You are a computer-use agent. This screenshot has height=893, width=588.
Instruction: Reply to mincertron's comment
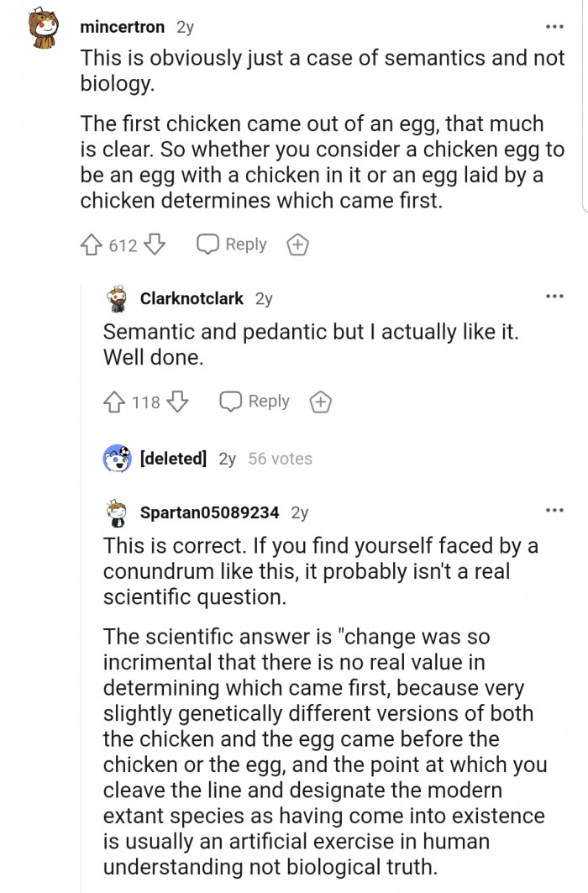click(x=232, y=244)
